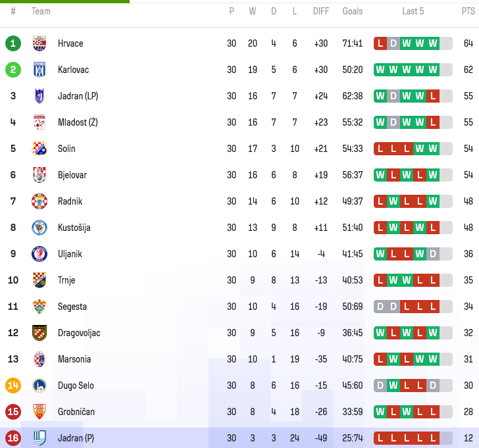Viewport: 479px width, 448px height.
Task: Click Segesta's first D form badge
Action: (x=380, y=307)
